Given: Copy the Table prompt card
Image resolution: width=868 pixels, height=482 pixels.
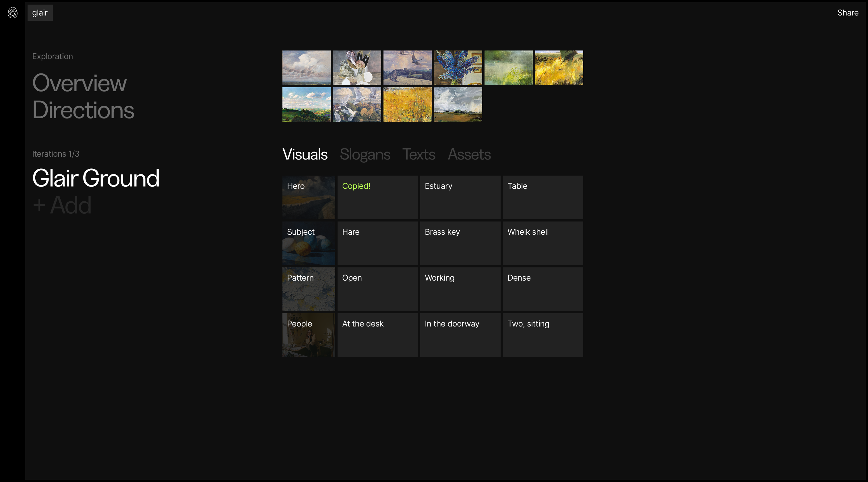Looking at the screenshot, I should click(543, 197).
